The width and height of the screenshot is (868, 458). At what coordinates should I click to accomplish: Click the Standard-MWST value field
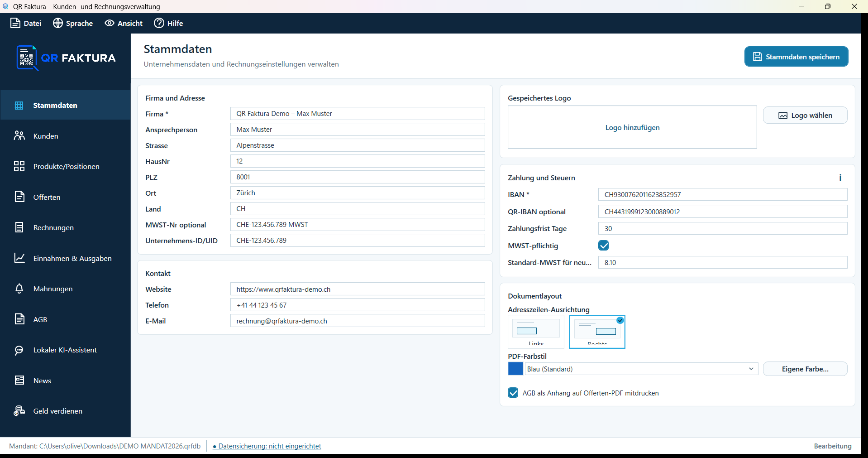[x=723, y=262]
